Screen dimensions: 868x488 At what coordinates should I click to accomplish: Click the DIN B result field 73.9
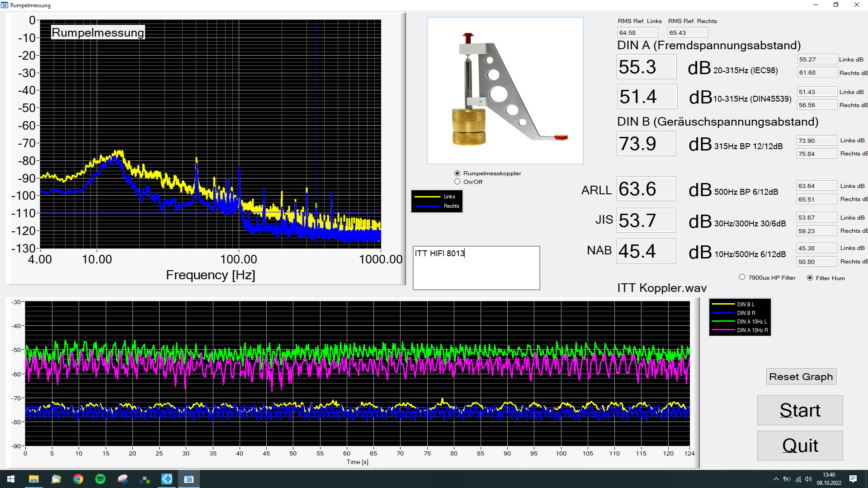point(646,144)
